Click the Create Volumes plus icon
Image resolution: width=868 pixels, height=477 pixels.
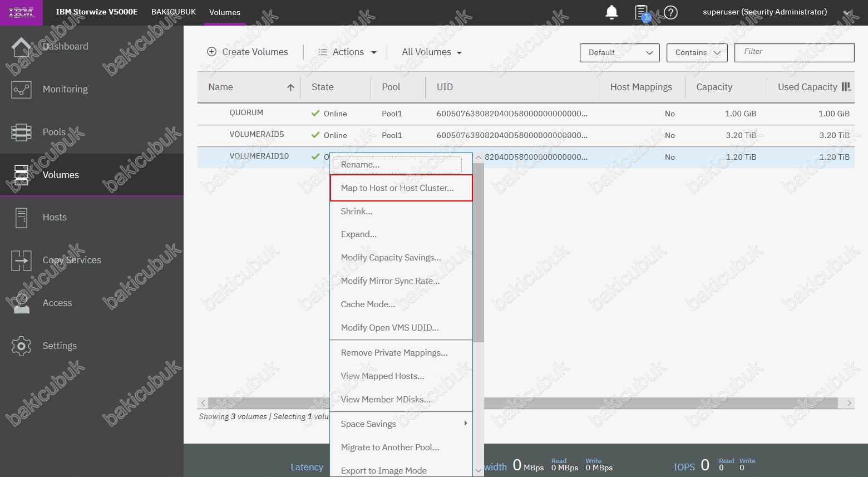pos(211,52)
